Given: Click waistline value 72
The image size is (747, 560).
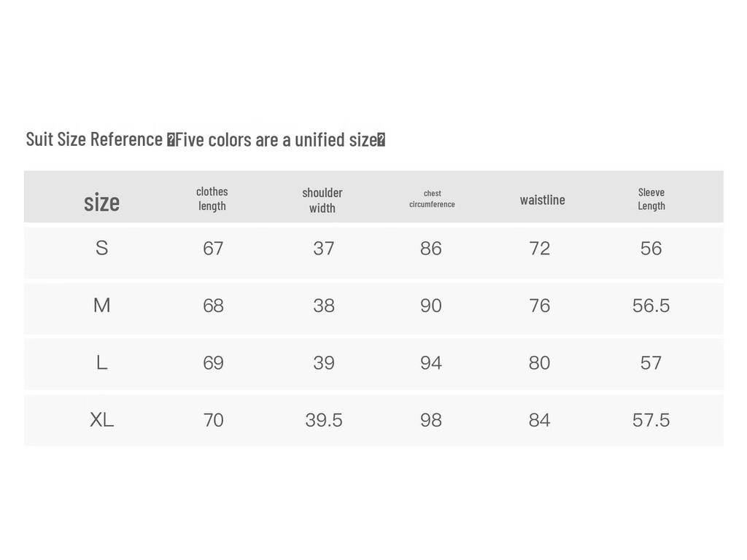Looking at the screenshot, I should pos(539,249).
